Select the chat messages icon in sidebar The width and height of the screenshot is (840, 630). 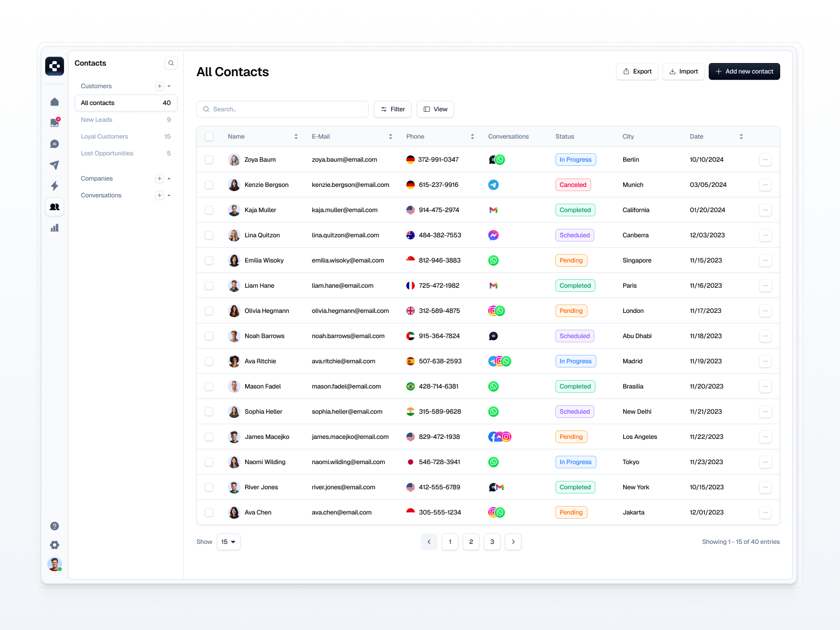pyautogui.click(x=54, y=144)
